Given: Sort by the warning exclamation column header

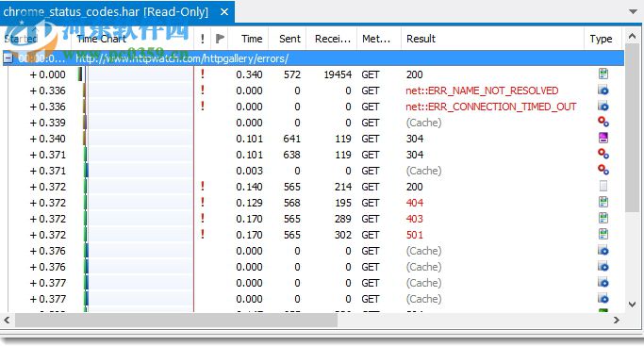Looking at the screenshot, I should [x=203, y=39].
